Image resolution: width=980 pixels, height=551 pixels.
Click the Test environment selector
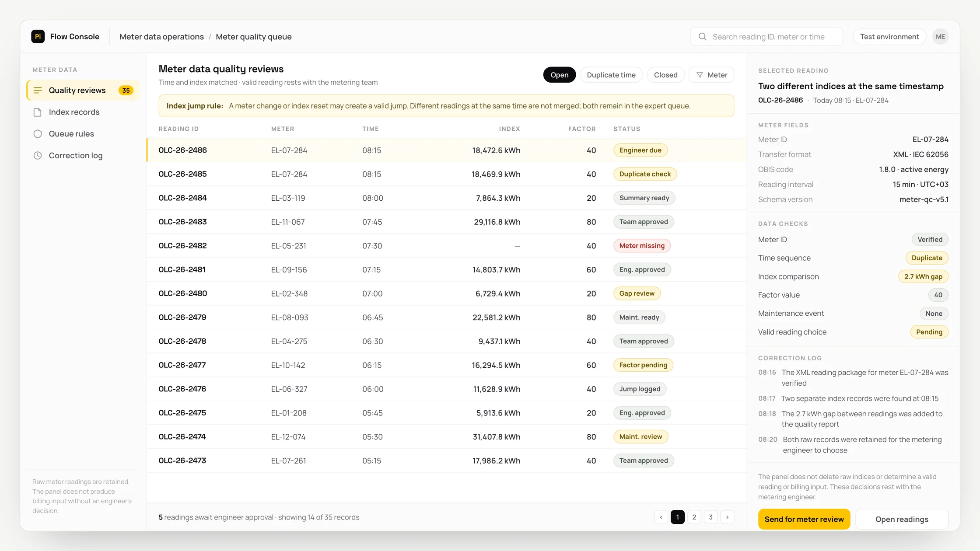tap(889, 37)
